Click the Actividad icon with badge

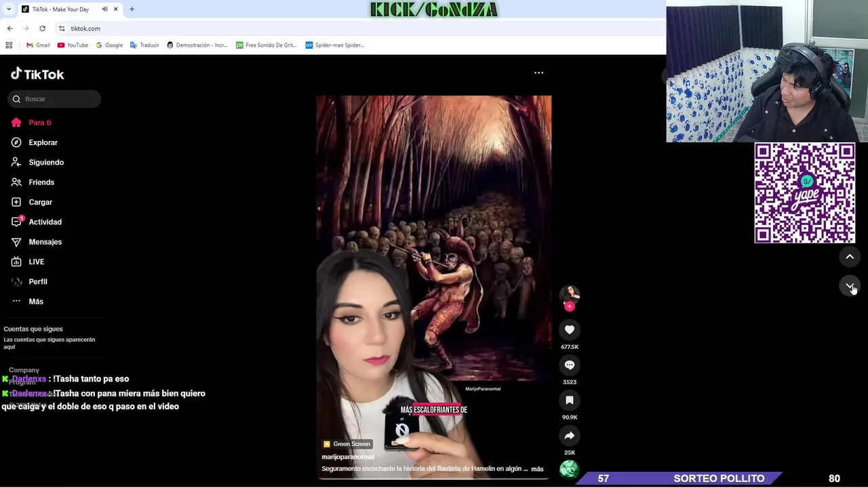tap(17, 222)
